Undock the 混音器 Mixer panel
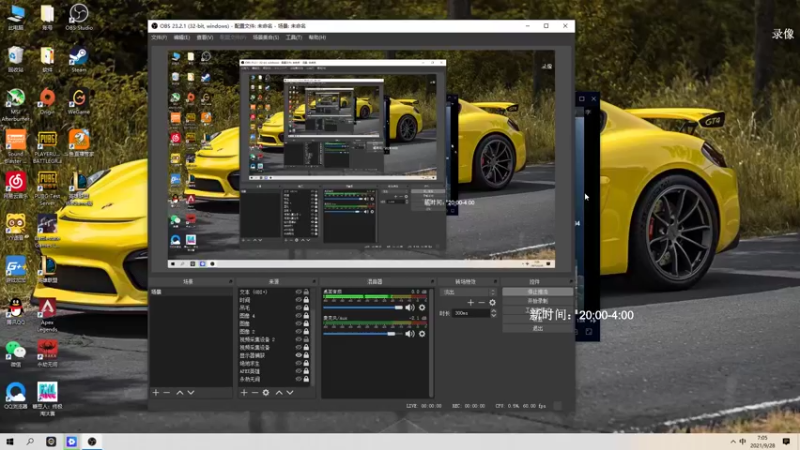This screenshot has height=450, width=800. point(432,282)
